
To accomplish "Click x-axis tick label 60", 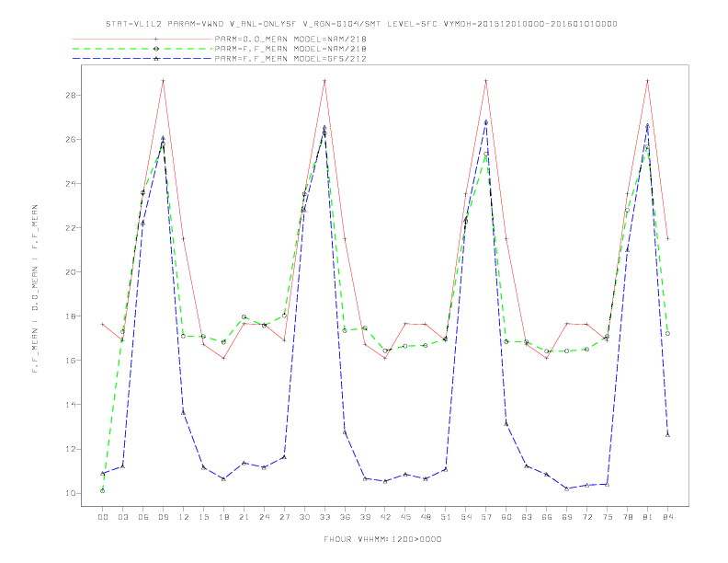I will point(506,517).
